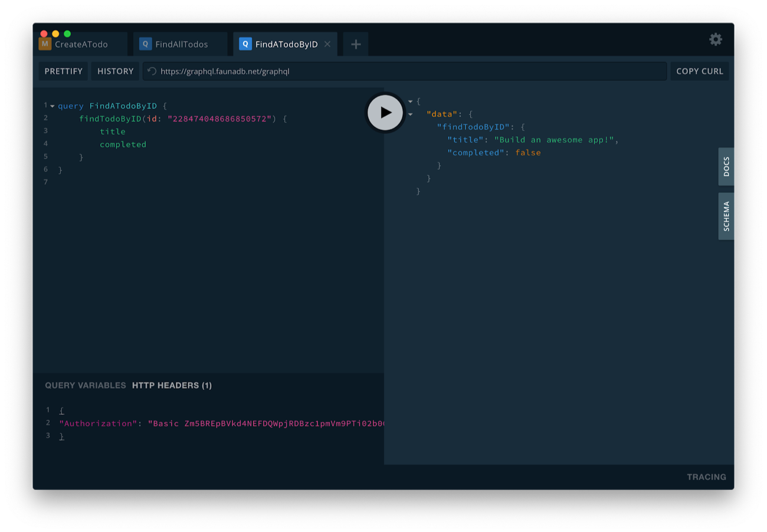Click the "completed" key in response

[x=476, y=153]
